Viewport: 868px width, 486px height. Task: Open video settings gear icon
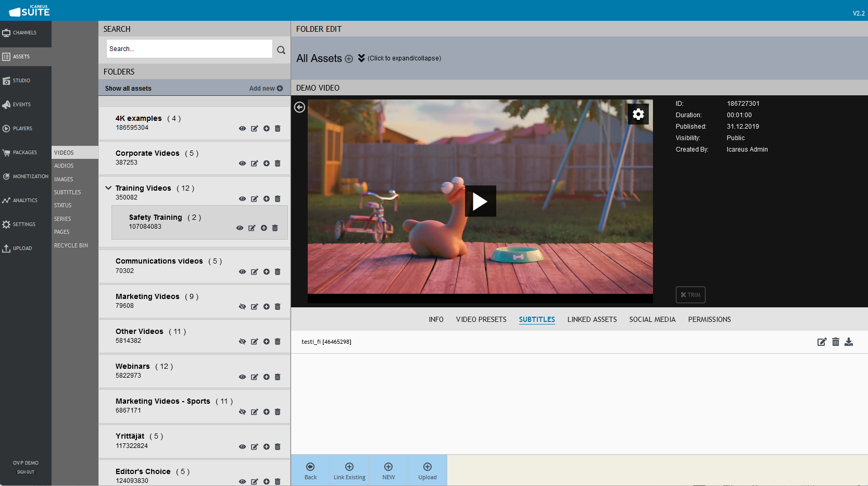638,115
